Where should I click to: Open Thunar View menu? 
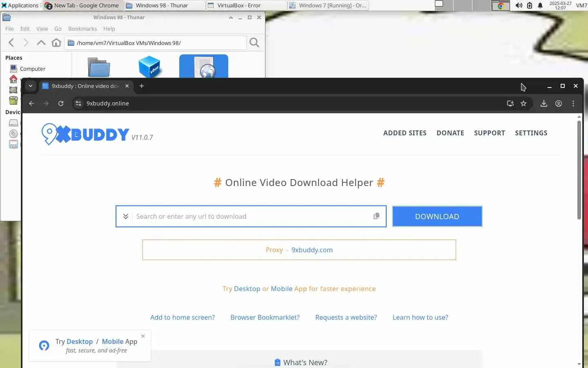point(42,29)
